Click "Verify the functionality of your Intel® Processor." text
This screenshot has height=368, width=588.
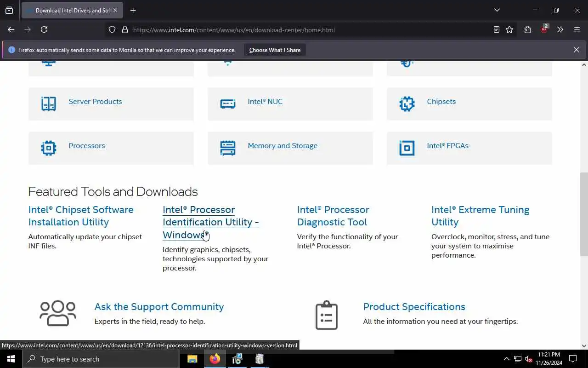(348, 241)
